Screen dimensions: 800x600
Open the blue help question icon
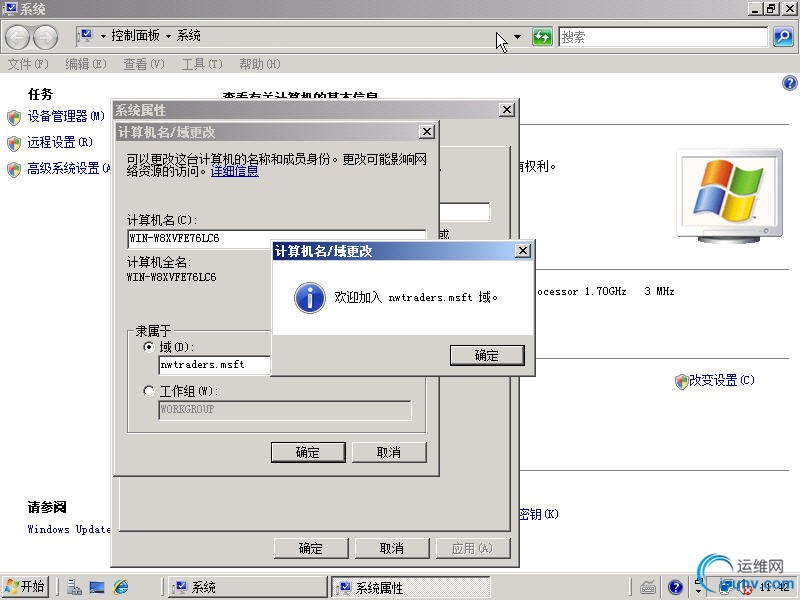tap(789, 83)
